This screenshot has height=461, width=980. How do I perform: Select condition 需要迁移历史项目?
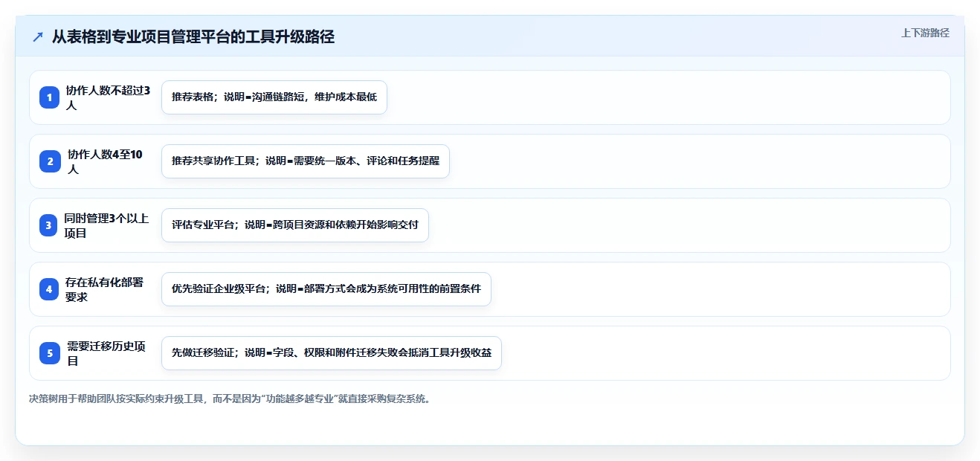[x=106, y=353]
